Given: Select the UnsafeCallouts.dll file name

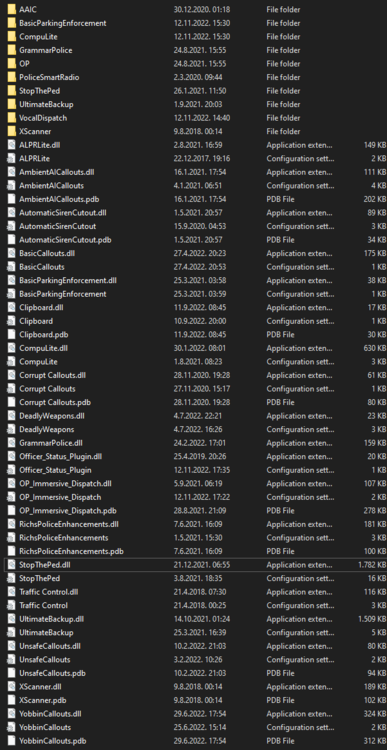Looking at the screenshot, I should tap(50, 646).
